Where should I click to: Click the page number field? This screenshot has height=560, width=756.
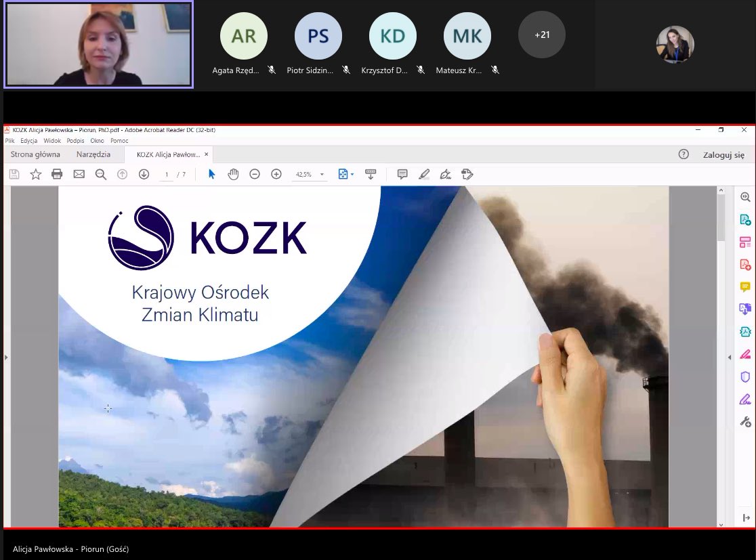(x=167, y=175)
